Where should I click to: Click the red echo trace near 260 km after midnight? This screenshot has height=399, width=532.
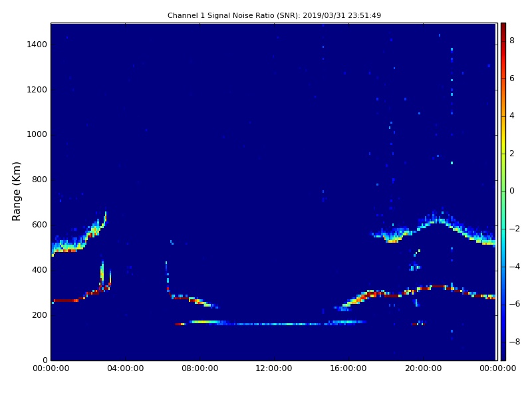[66, 301]
